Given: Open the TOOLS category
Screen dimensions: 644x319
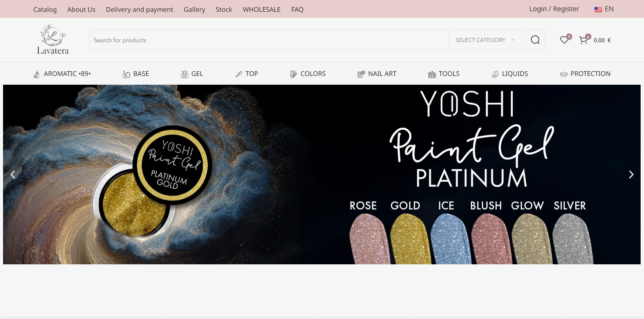Looking at the screenshot, I should [x=449, y=74].
